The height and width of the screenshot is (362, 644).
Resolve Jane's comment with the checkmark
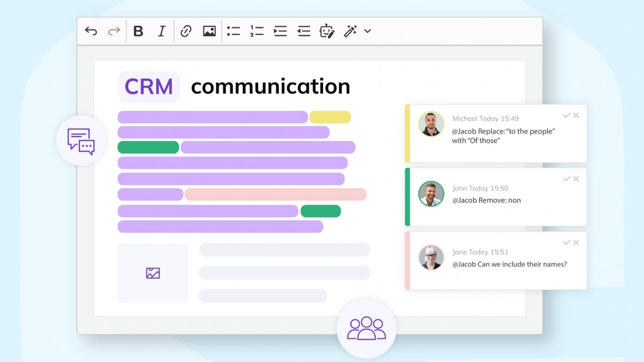[x=567, y=242]
